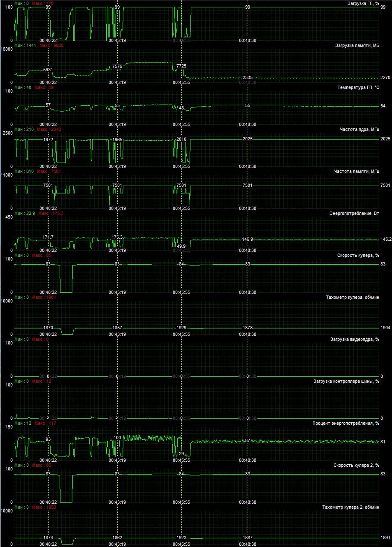Click the core clock value 1965

click(x=117, y=140)
